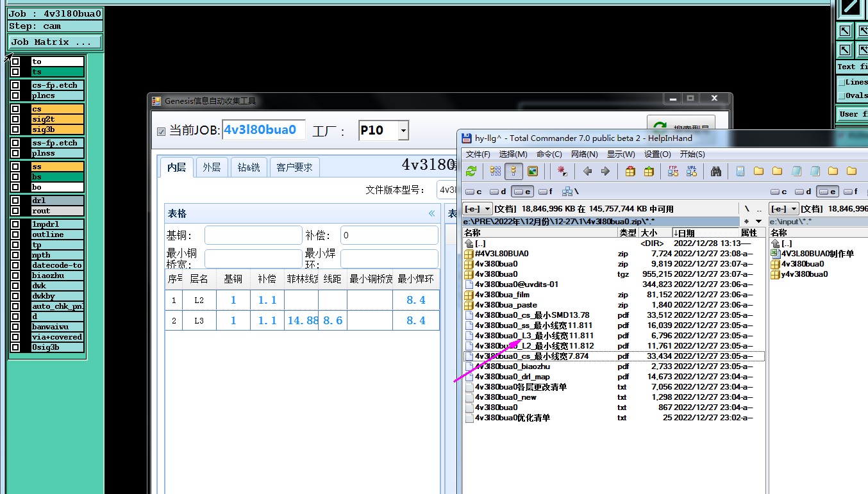Click the 基铜 input field
This screenshot has width=868, height=494.
[x=253, y=235]
